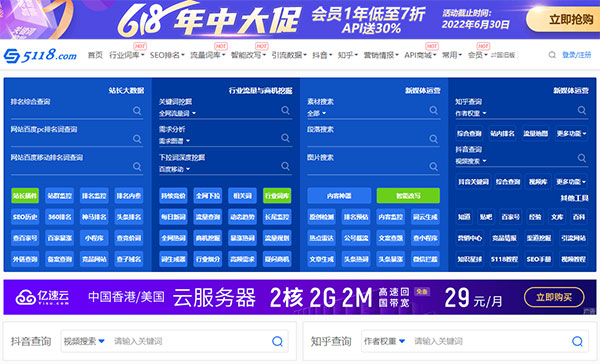
Task: Click the 登录/注册 link
Action: 577,55
